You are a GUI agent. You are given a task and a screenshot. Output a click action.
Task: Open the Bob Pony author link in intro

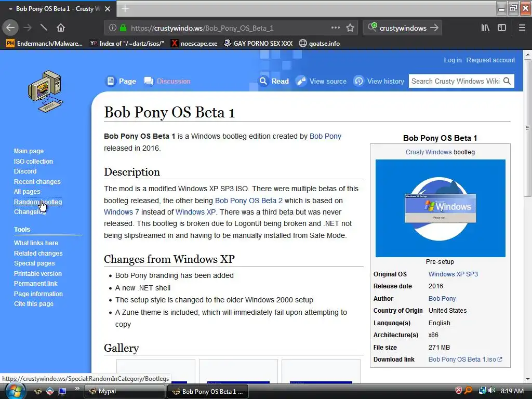click(325, 137)
